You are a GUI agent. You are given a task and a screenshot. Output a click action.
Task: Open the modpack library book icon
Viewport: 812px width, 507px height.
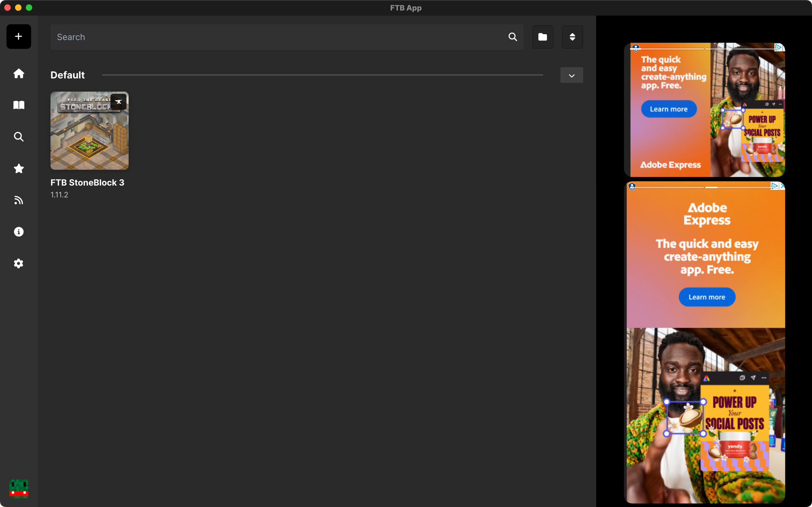pyautogui.click(x=19, y=105)
